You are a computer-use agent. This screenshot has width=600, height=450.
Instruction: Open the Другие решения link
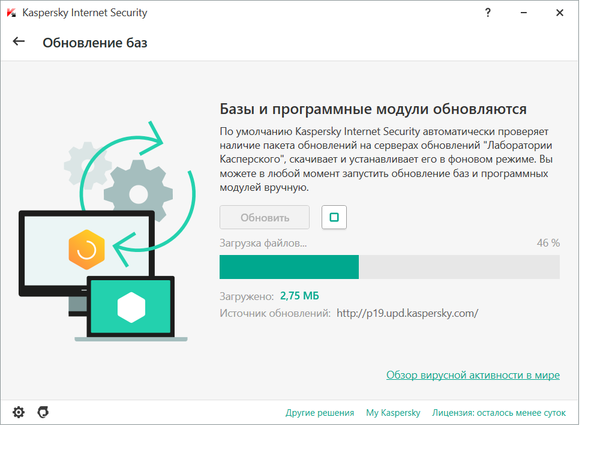coord(320,413)
